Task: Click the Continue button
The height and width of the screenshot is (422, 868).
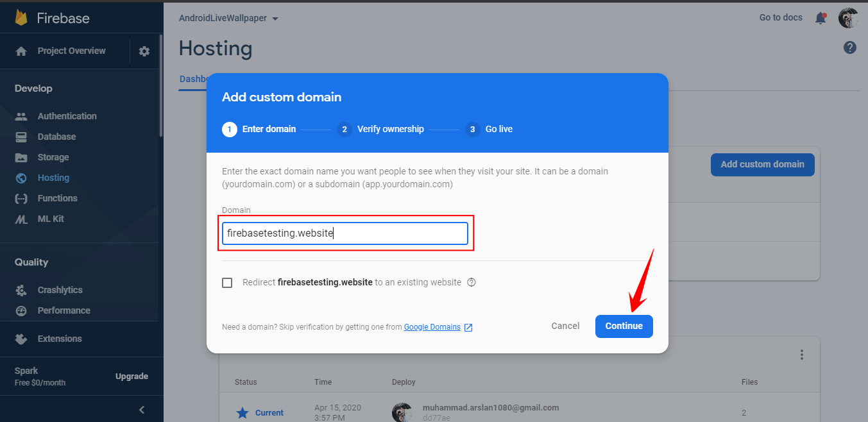Action: tap(624, 326)
